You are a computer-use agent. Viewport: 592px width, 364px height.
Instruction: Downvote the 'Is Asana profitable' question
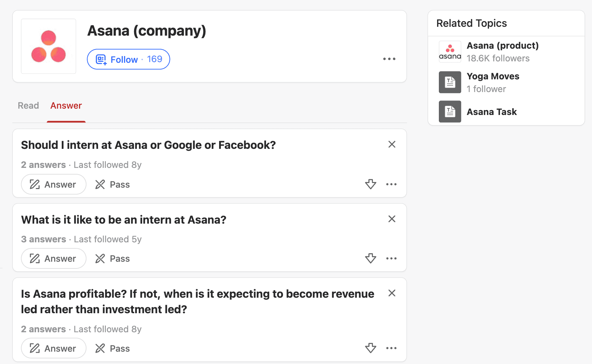click(x=370, y=348)
